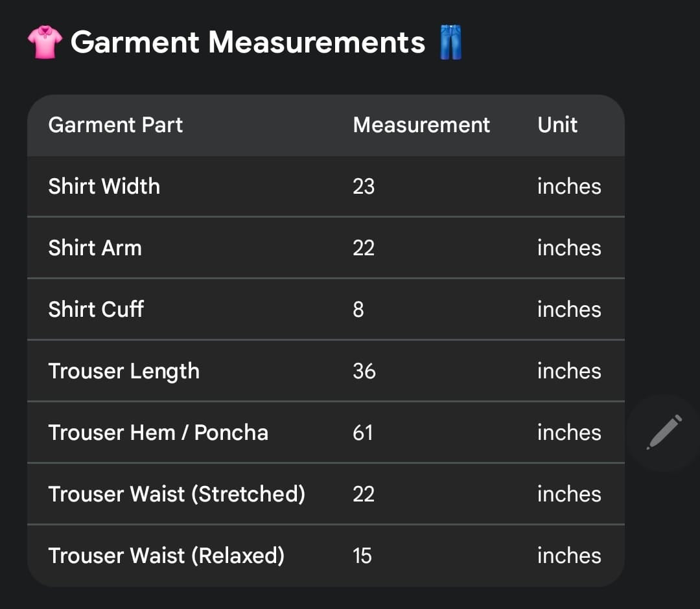Click the inches unit for Shirt Arm
700x609 pixels.
click(x=569, y=248)
